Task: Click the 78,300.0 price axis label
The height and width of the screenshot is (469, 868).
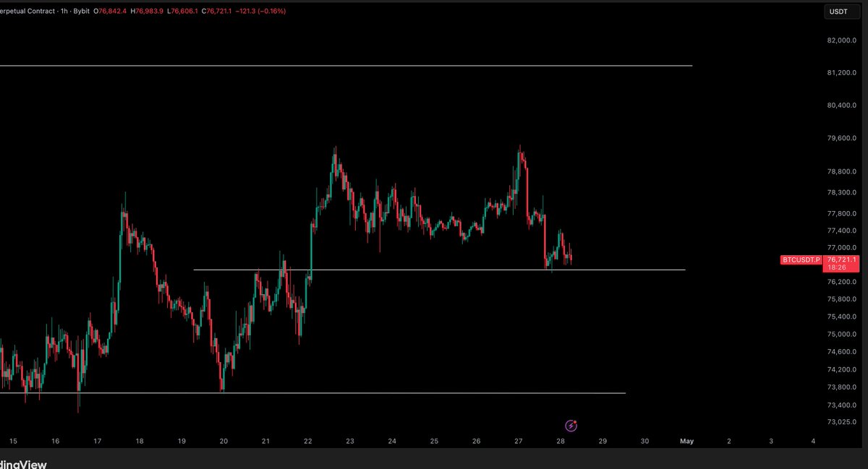Action: point(841,193)
